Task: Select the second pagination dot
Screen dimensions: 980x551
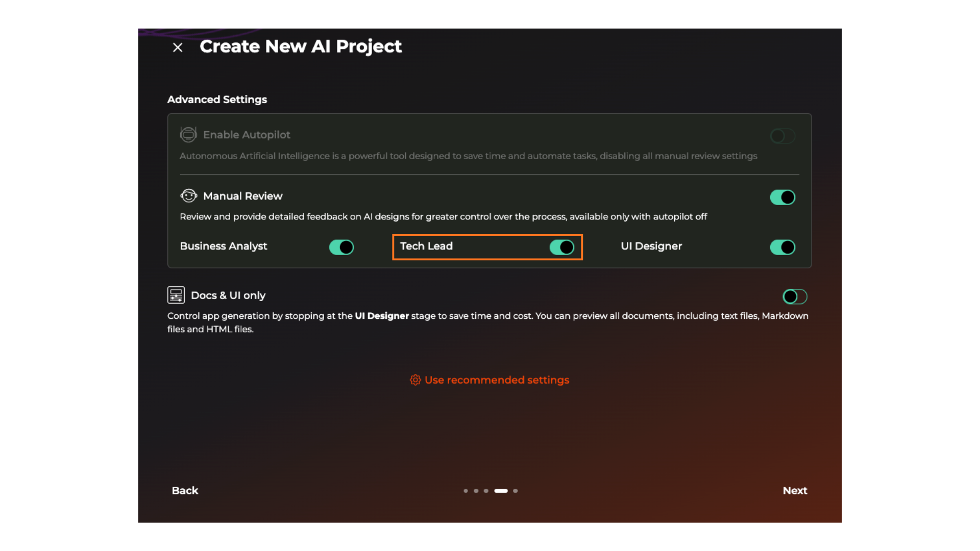Action: pyautogui.click(x=476, y=491)
